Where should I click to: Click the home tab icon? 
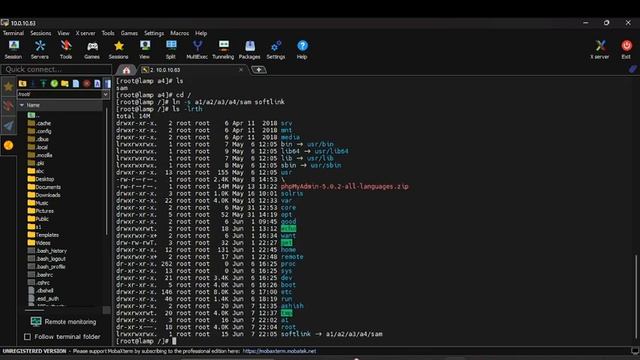point(127,70)
